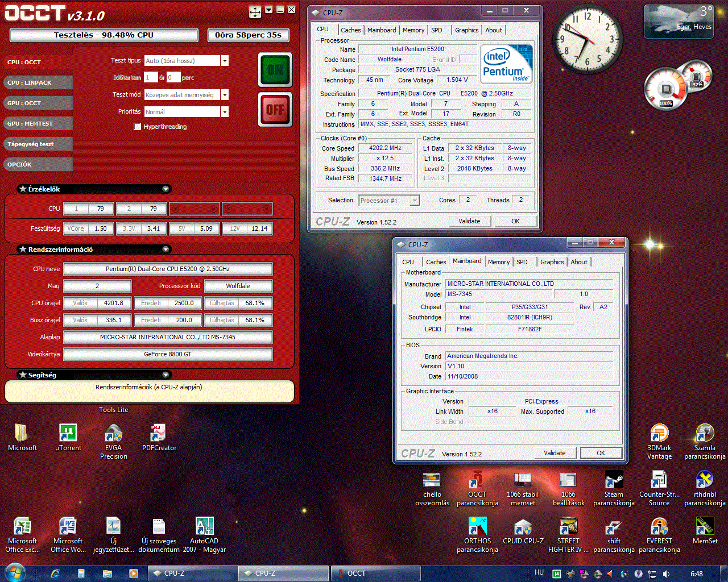Click the Tesztelés 98.48% CPU progress bar
Screen dimensions: 728x582
tap(104, 35)
